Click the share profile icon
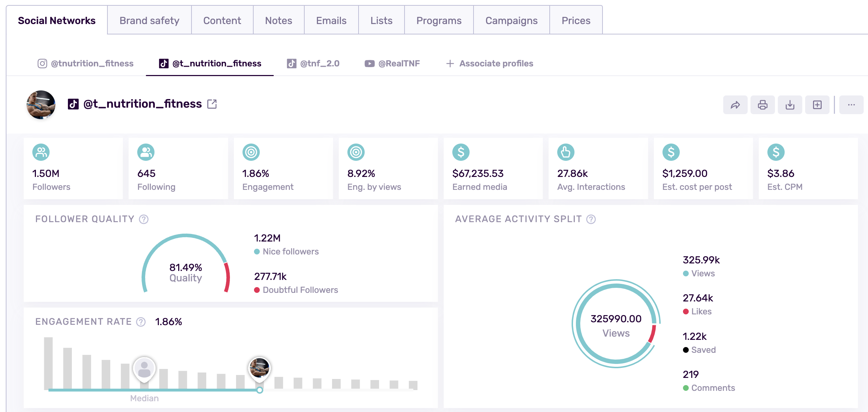 point(735,104)
